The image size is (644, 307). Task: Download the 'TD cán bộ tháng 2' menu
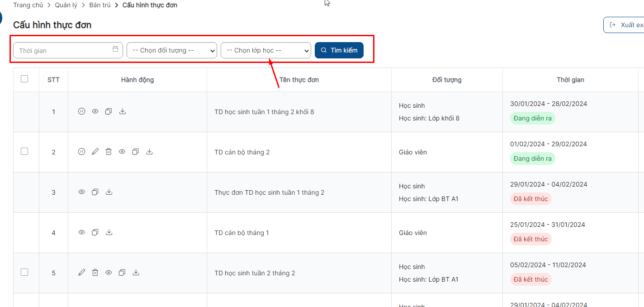click(x=150, y=152)
